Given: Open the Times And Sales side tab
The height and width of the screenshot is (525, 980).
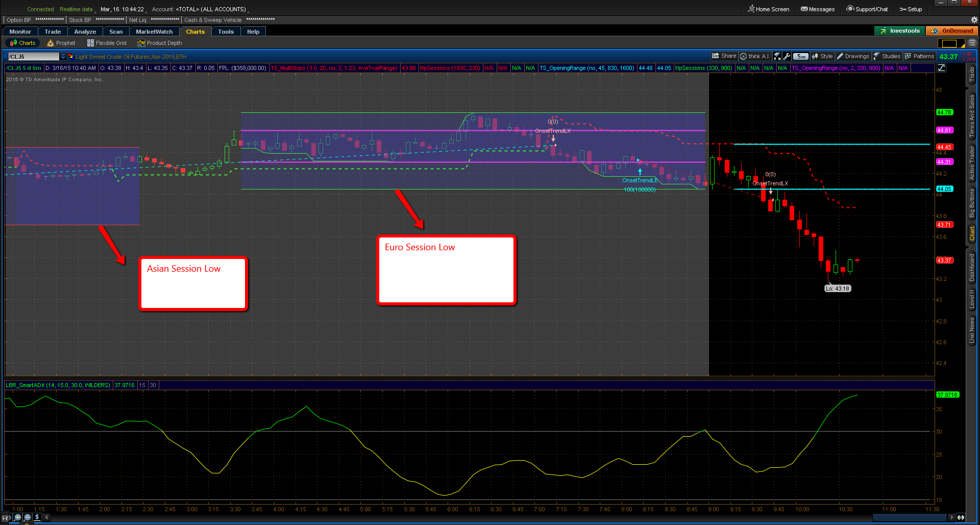Looking at the screenshot, I should coord(972,115).
